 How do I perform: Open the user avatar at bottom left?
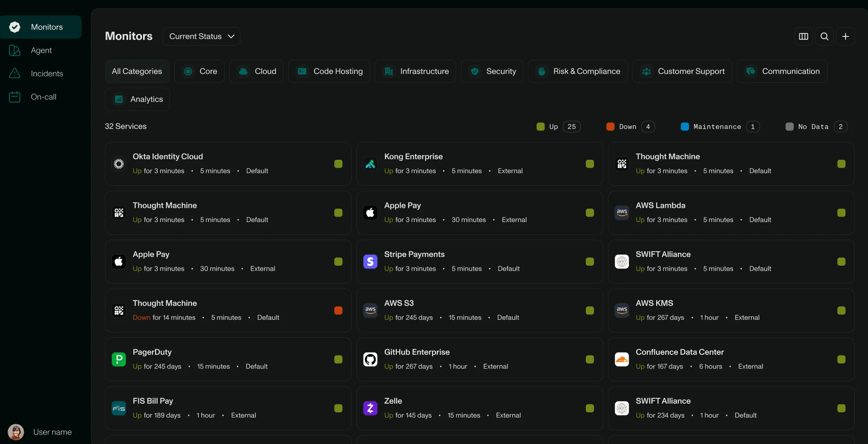[16, 432]
